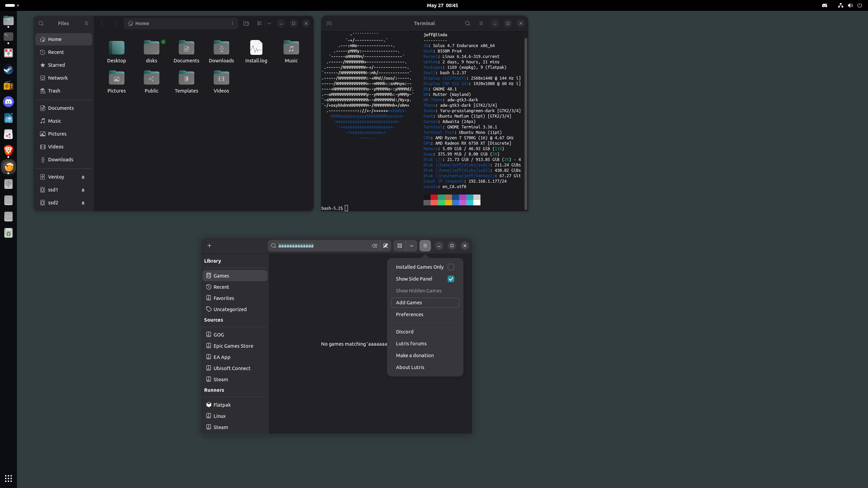This screenshot has height=488, width=868.
Task: Click the add game plus icon in Lutris
Action: (x=209, y=246)
